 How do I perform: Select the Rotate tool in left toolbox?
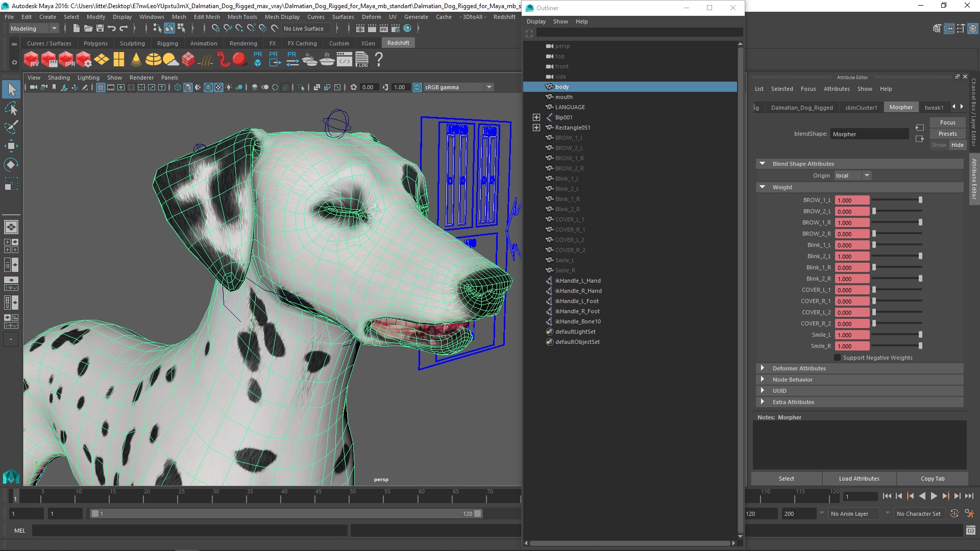pos(11,164)
